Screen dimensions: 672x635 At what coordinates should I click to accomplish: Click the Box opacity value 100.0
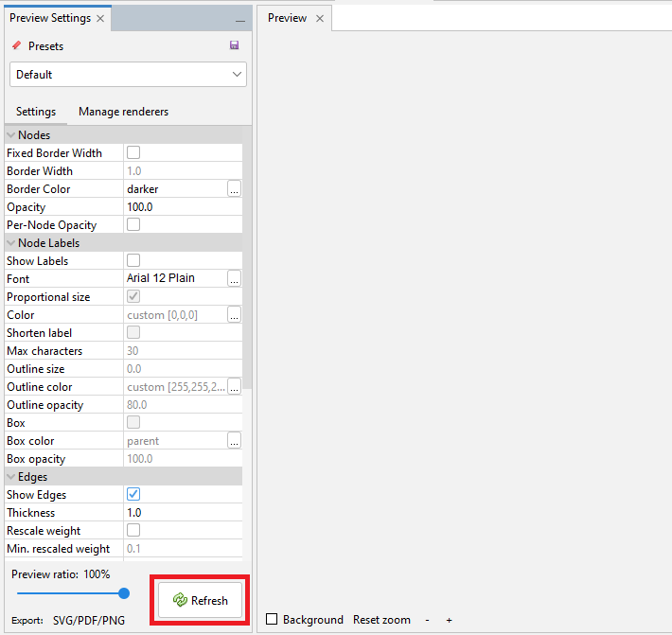click(x=183, y=459)
